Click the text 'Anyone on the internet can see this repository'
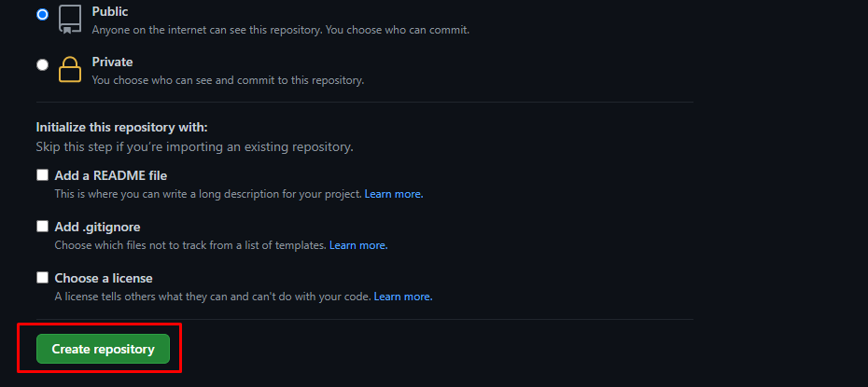This screenshot has width=868, height=387. click(x=206, y=30)
